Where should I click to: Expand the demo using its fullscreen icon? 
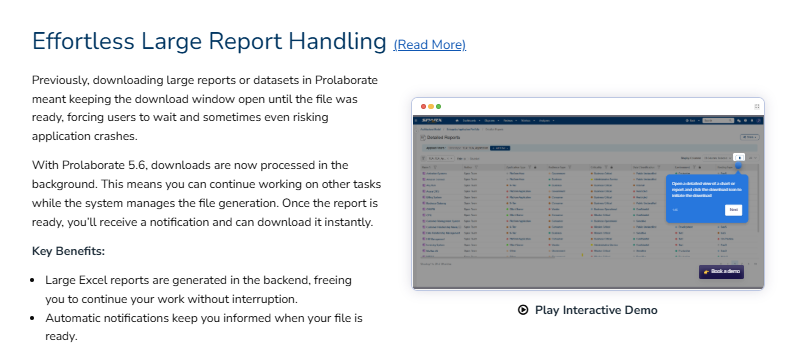[x=757, y=106]
